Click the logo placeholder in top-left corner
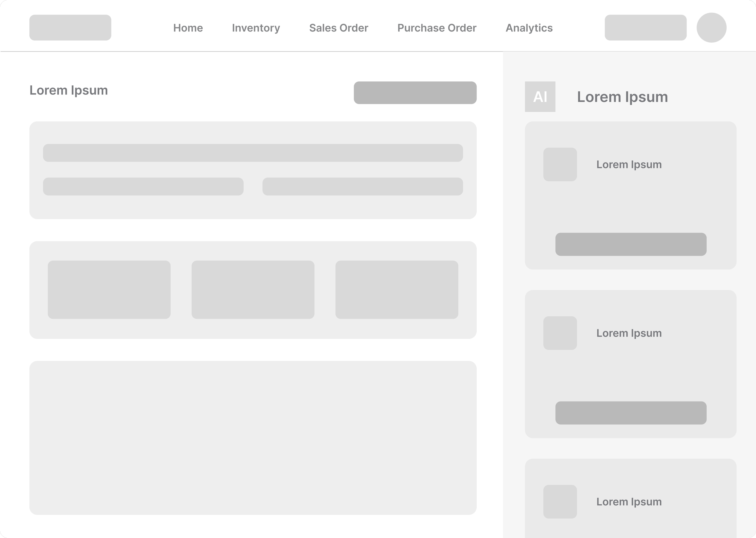 pos(70,28)
